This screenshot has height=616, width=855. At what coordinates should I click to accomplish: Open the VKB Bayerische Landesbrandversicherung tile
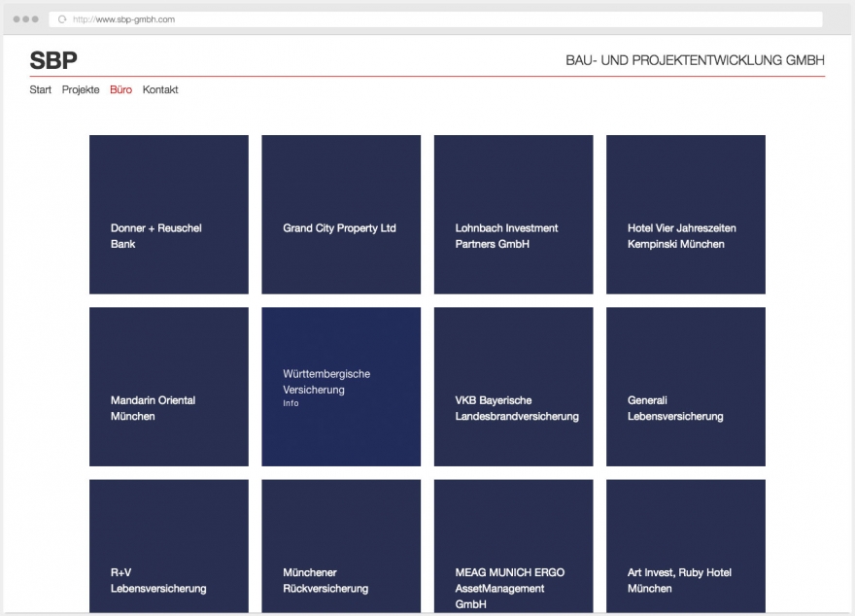(514, 387)
